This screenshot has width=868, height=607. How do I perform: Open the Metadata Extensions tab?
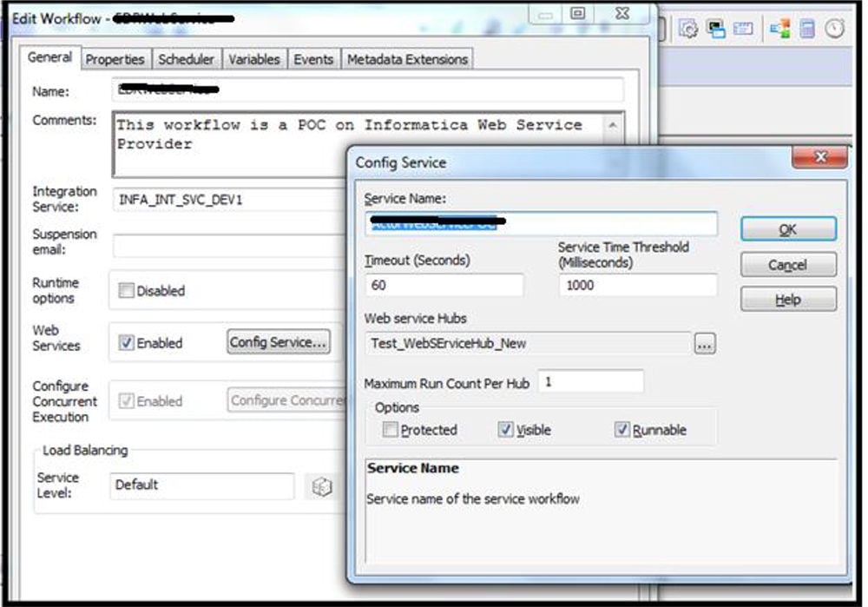pyautogui.click(x=406, y=58)
